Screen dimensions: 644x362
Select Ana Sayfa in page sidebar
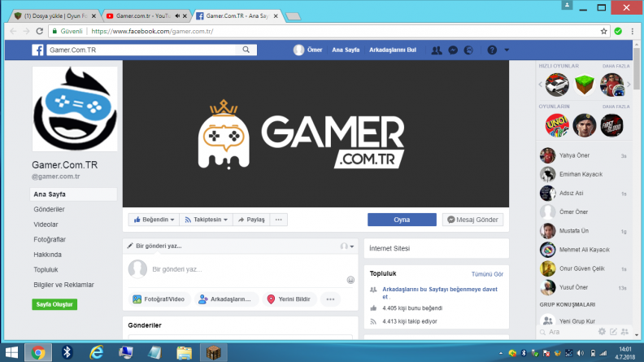[x=73, y=194]
